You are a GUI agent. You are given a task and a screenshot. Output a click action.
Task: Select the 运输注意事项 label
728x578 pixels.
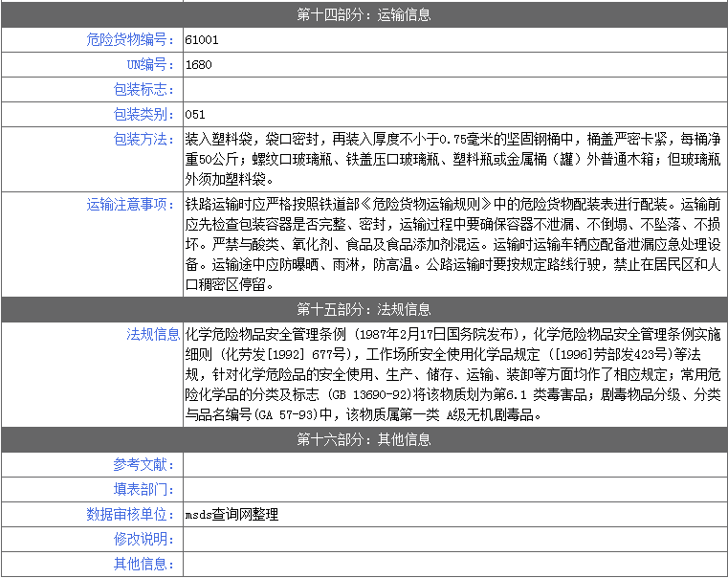pos(130,204)
